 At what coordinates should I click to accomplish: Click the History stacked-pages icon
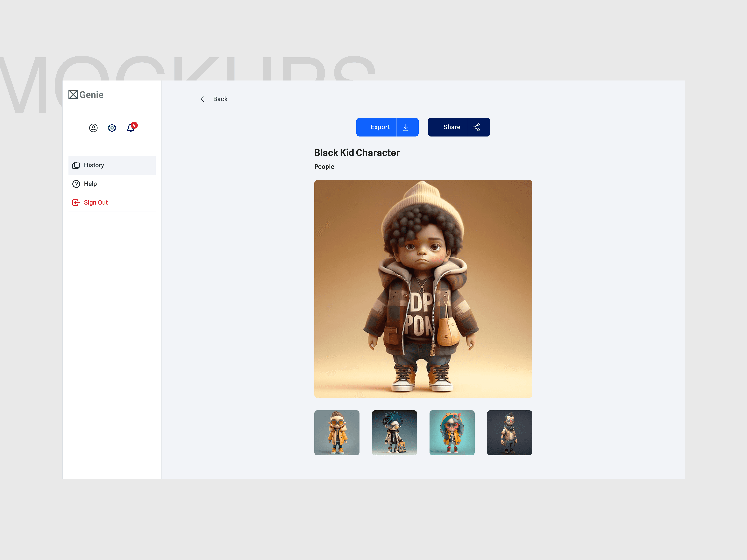tap(76, 165)
